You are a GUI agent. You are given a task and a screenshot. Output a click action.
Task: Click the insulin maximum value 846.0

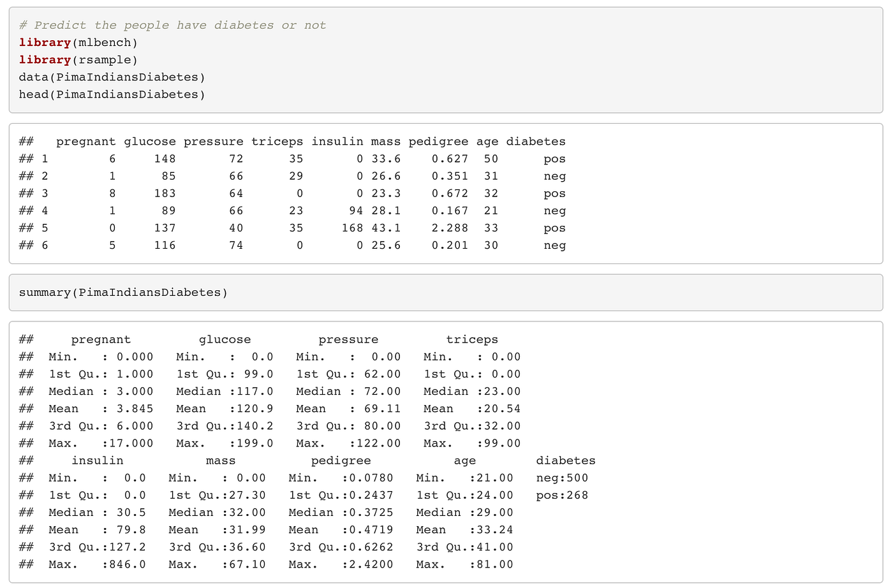(128, 564)
